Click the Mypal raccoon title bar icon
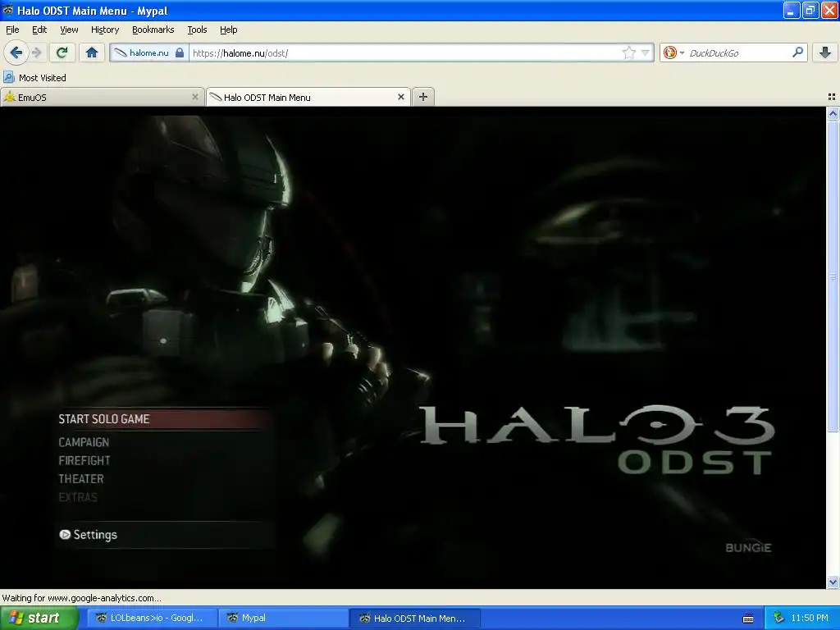 (x=8, y=10)
